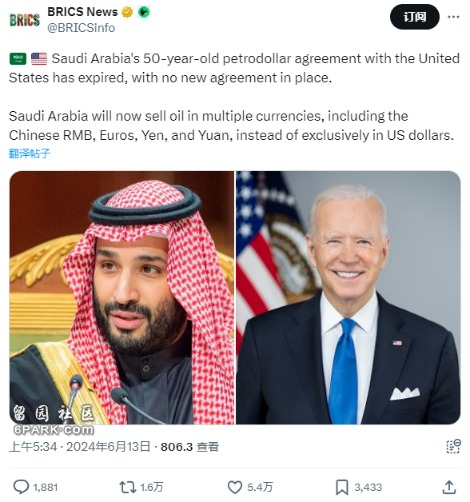The height and width of the screenshot is (502, 470).
Task: Click the 订阅 subscribe button
Action: tap(415, 17)
